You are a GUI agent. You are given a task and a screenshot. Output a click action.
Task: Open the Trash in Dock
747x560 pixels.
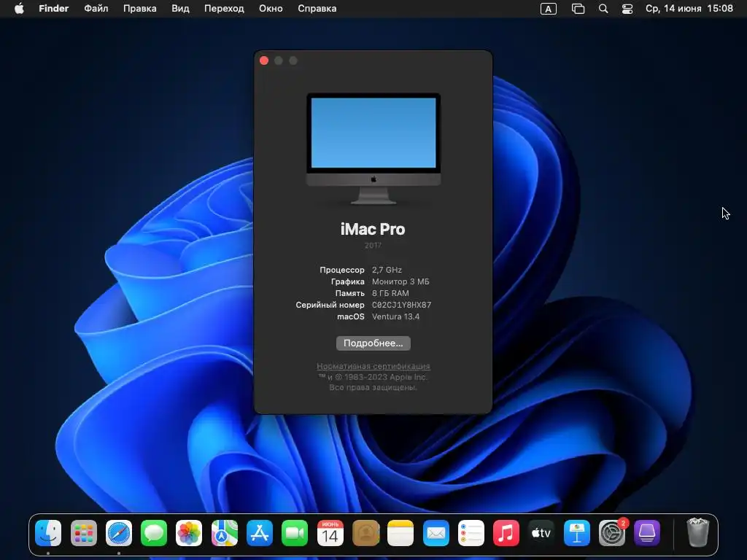[698, 533]
